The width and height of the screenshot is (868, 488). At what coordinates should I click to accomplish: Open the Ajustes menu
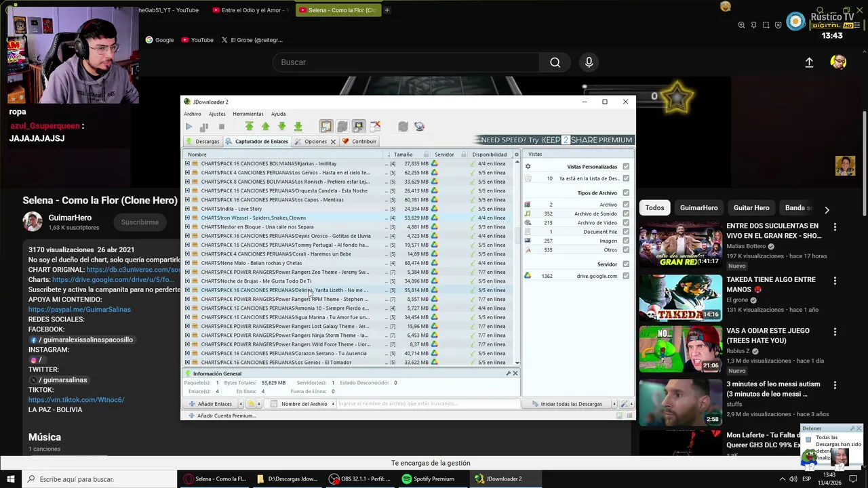217,114
